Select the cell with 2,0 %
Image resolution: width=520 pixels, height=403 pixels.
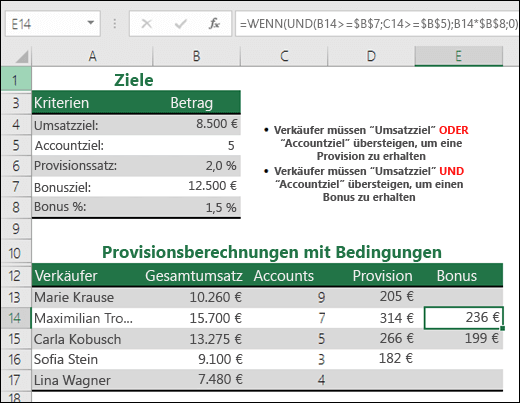(x=197, y=166)
